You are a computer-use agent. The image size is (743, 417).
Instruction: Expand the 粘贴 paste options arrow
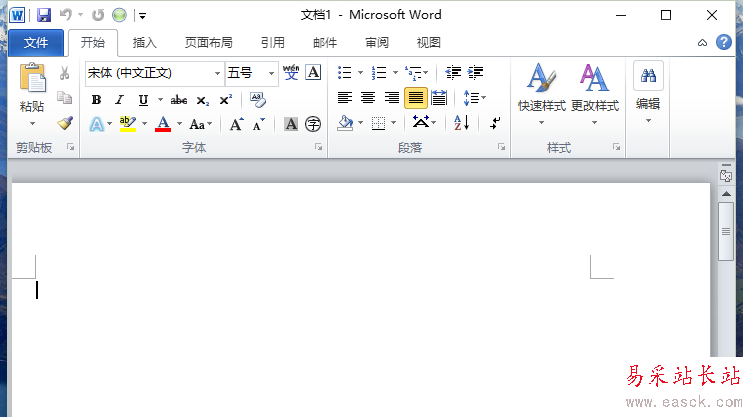coord(32,124)
